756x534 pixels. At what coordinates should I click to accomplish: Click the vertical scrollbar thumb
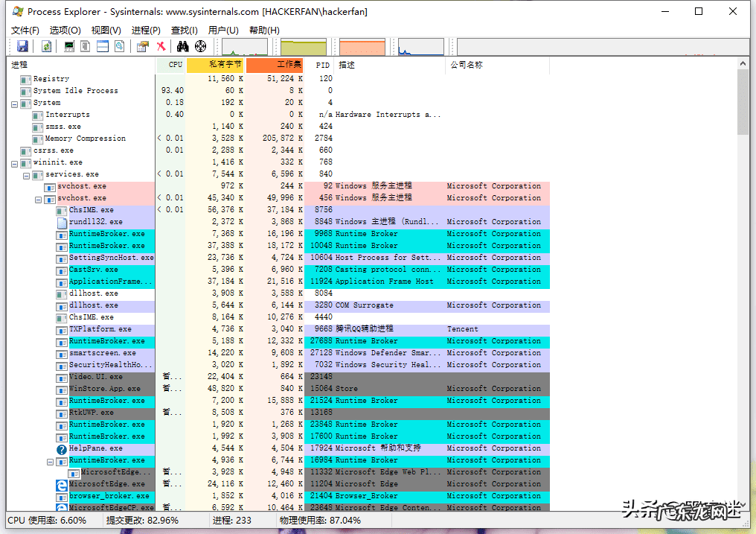(x=743, y=102)
